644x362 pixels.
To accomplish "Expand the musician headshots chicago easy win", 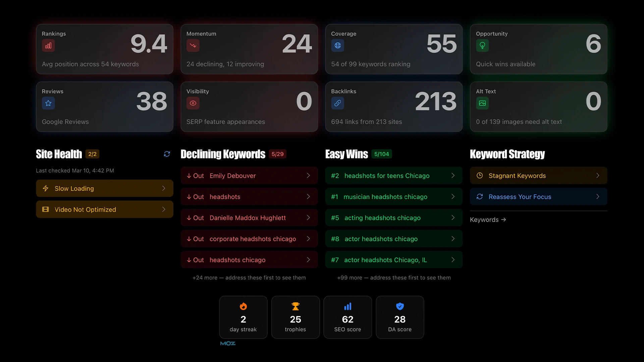I will 394,197.
